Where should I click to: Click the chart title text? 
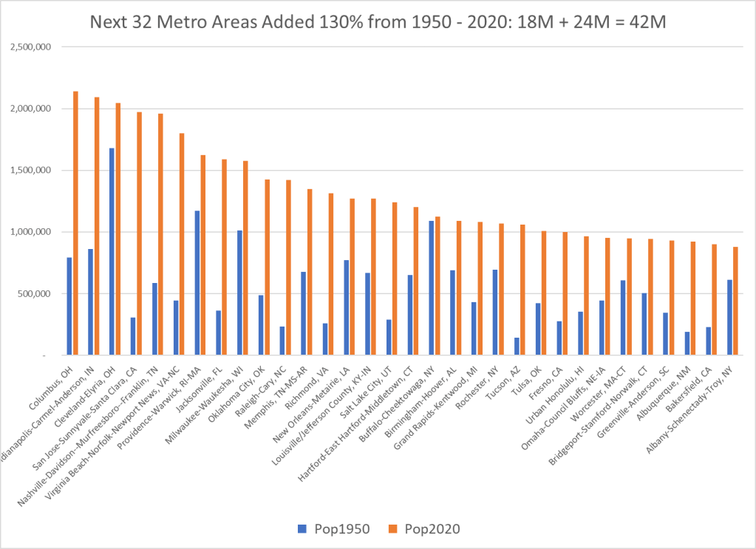[378, 22]
